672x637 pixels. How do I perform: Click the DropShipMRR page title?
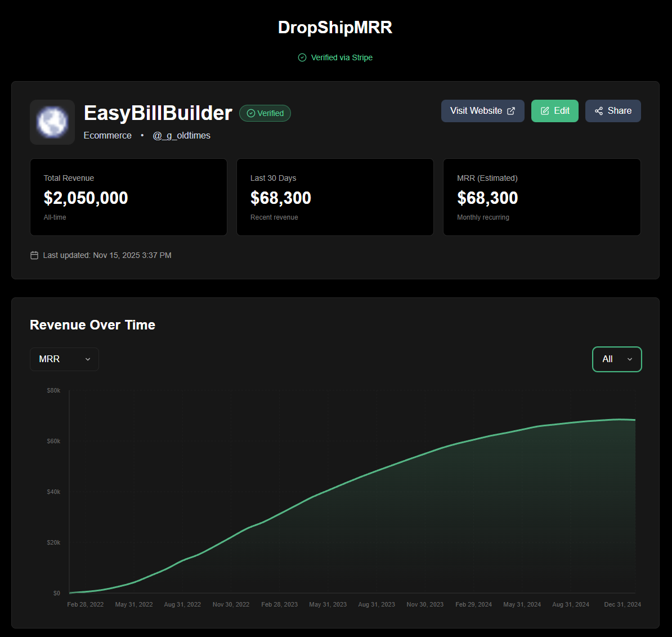(335, 27)
